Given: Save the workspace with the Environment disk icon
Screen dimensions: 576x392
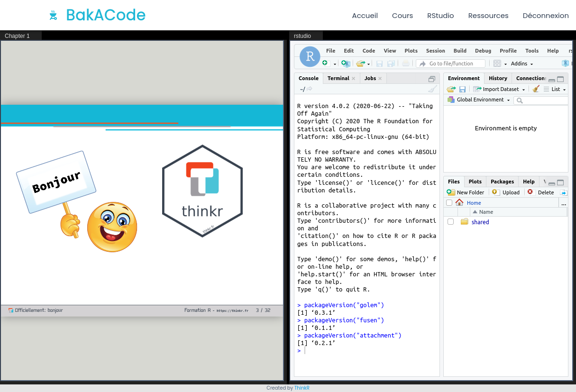Looking at the screenshot, I should pyautogui.click(x=463, y=89).
